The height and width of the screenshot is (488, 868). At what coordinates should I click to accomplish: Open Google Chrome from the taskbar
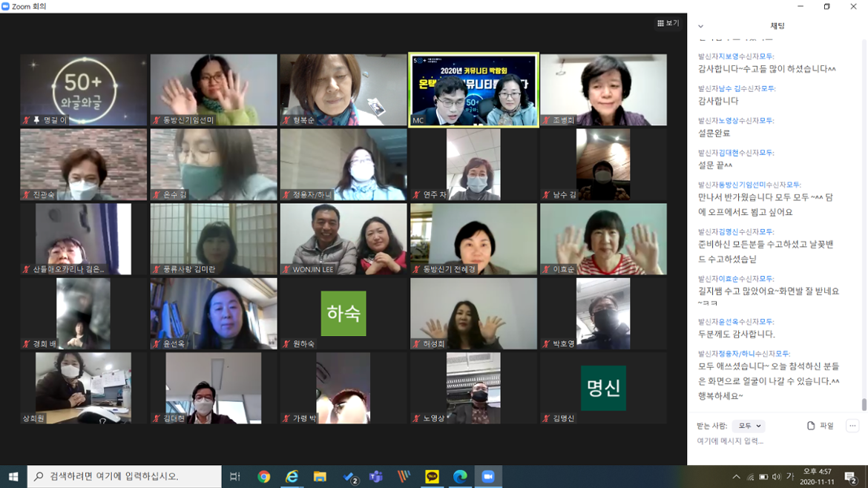coord(263,477)
